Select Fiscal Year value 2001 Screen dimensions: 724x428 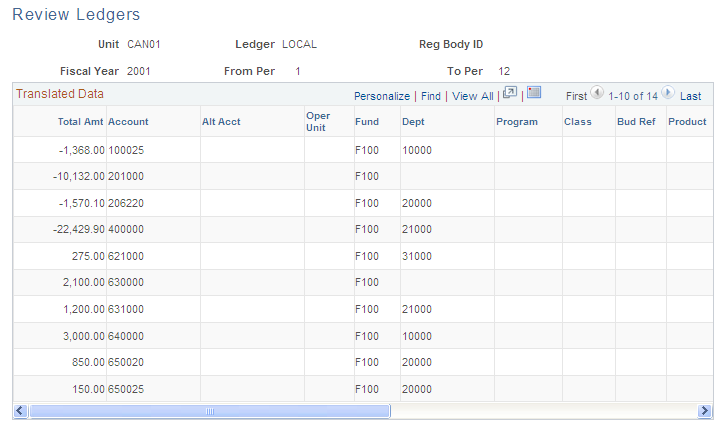pos(139,72)
